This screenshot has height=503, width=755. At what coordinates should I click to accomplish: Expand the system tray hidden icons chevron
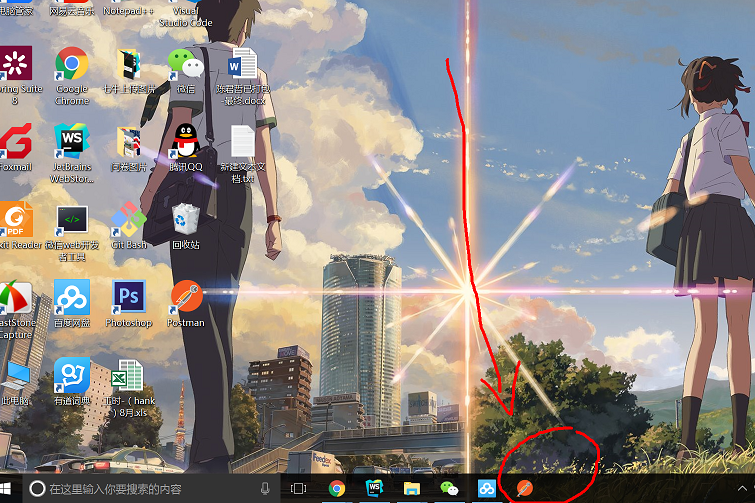(x=742, y=489)
